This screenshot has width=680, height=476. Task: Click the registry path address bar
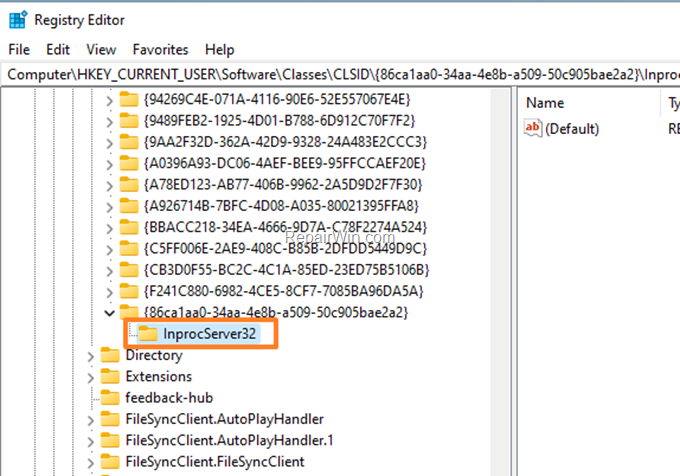tap(340, 75)
